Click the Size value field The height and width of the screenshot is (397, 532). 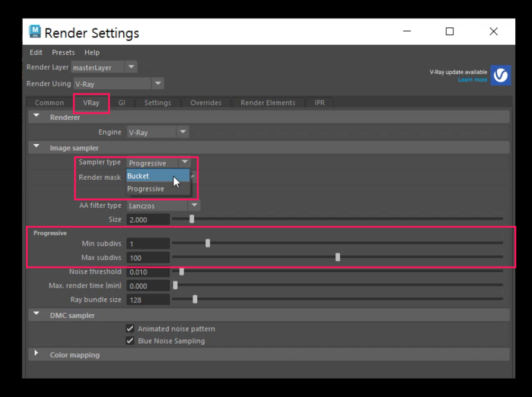pyautogui.click(x=148, y=220)
